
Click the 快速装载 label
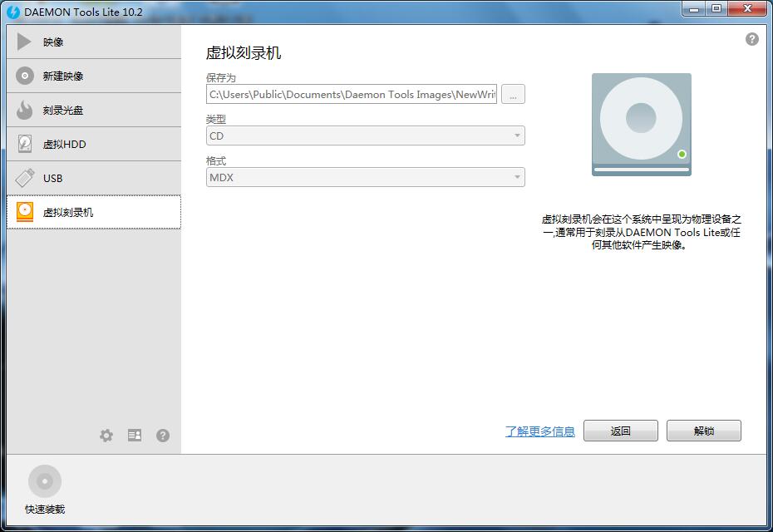(45, 510)
